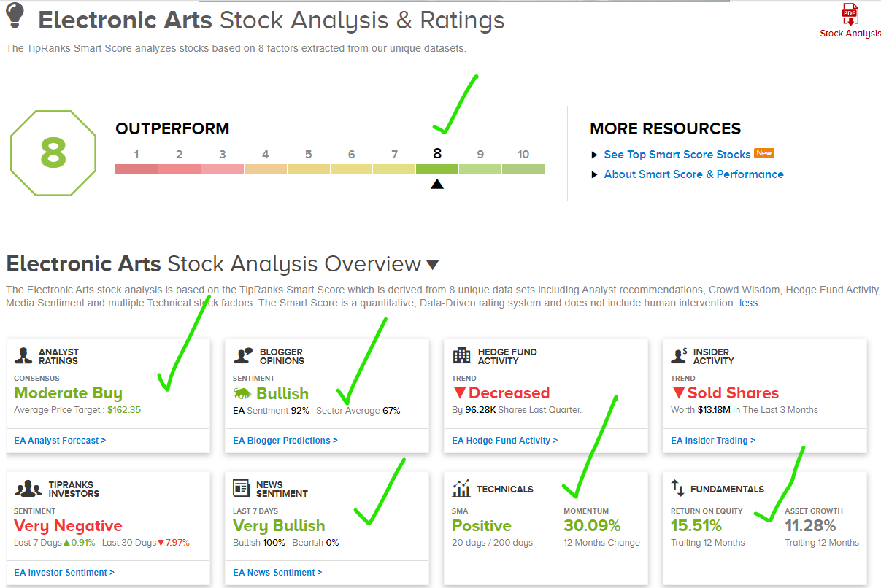Click the large octagon Smart Score badge
The image size is (881, 588).
[53, 153]
